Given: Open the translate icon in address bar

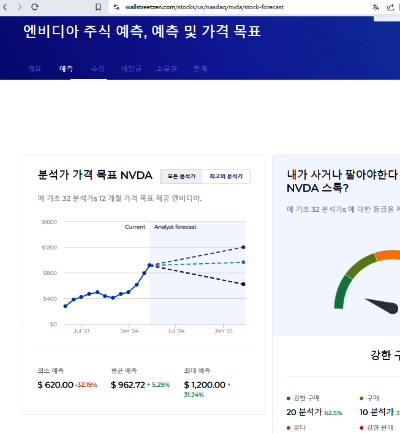Looking at the screenshot, I should coord(376,7).
